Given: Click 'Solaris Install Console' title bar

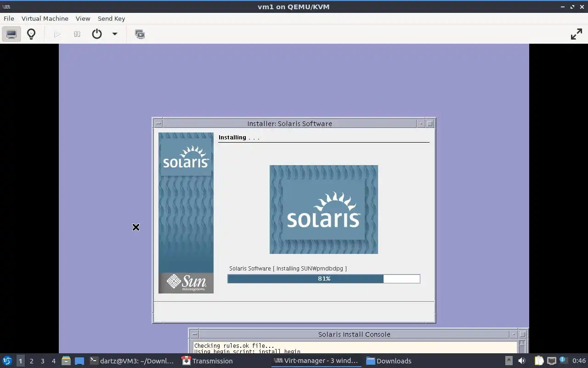Looking at the screenshot, I should 354,334.
